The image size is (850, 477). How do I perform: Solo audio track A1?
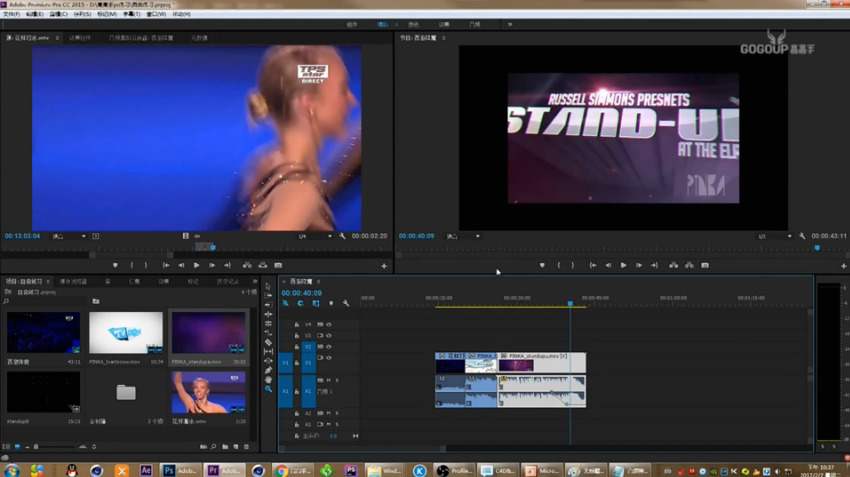(337, 381)
